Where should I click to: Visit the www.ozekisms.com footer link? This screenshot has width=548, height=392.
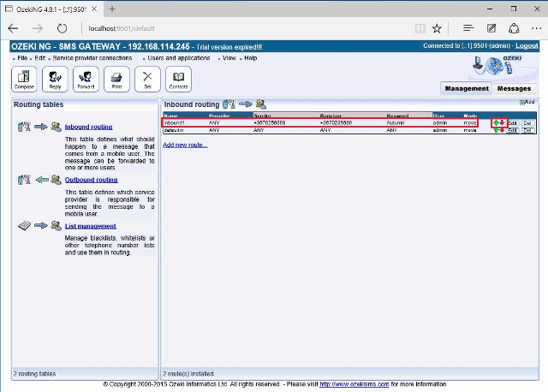point(354,384)
